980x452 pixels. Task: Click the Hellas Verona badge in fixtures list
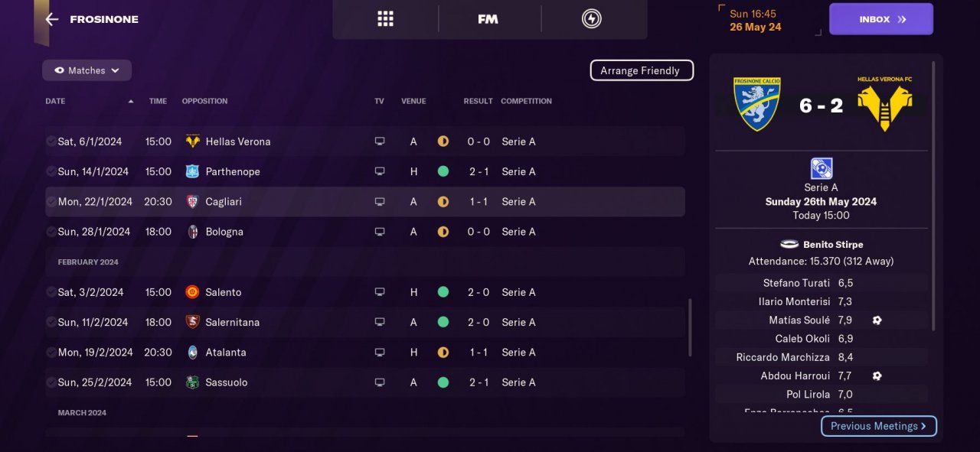[193, 141]
